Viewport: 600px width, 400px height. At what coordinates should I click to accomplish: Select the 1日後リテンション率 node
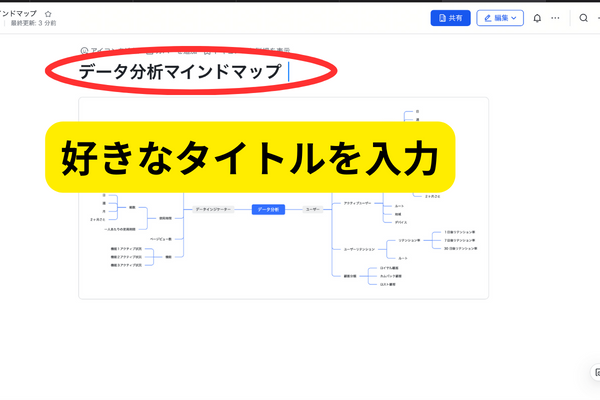[459, 232]
